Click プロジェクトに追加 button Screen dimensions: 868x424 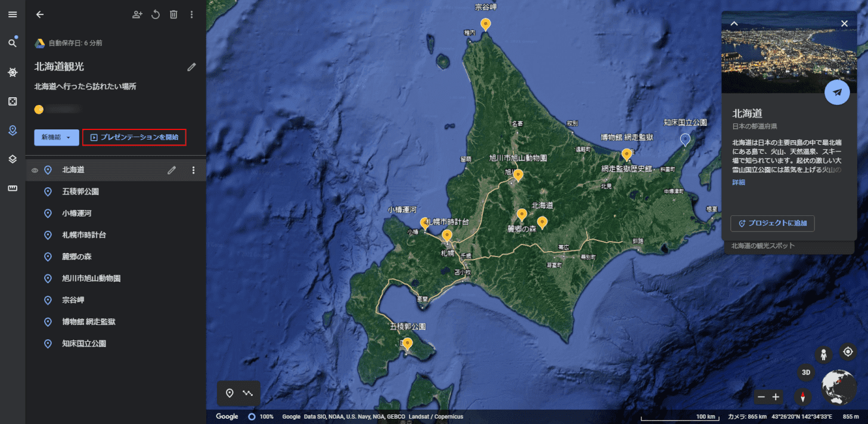[773, 223]
